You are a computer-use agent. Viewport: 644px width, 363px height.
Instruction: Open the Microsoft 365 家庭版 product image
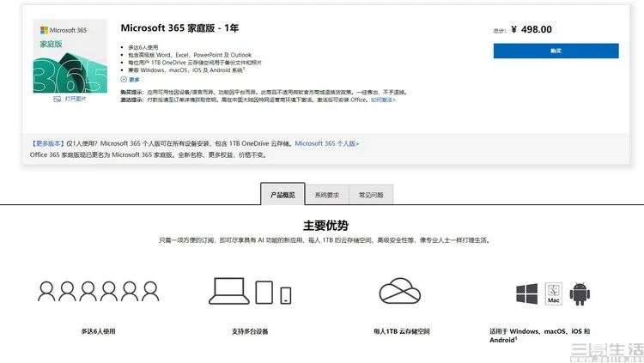(x=70, y=57)
